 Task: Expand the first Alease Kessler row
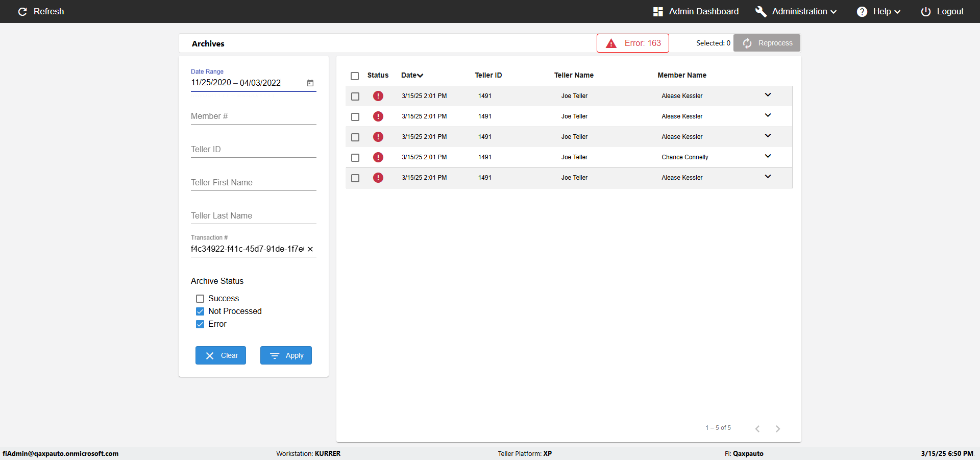pyautogui.click(x=768, y=95)
